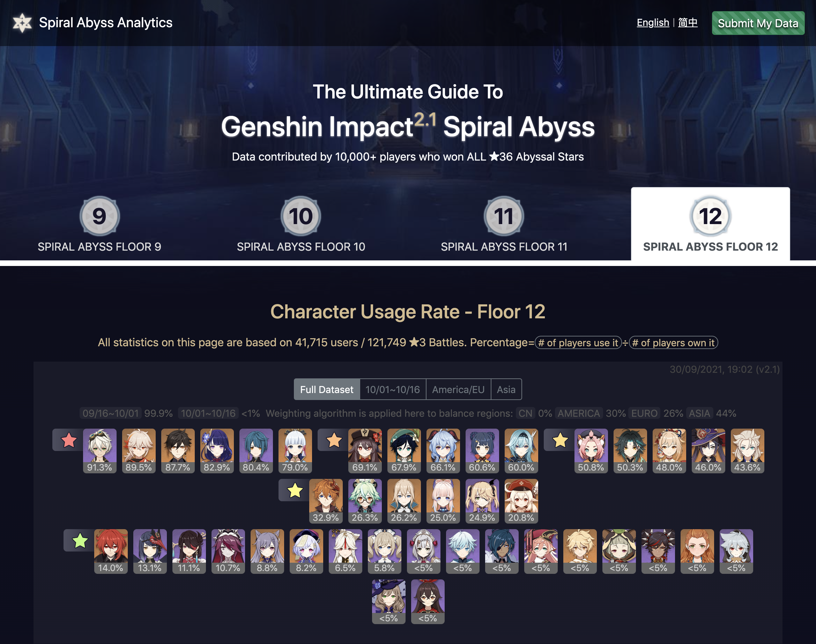
Task: Switch filter to 10/01~10/16 period
Action: click(x=393, y=390)
